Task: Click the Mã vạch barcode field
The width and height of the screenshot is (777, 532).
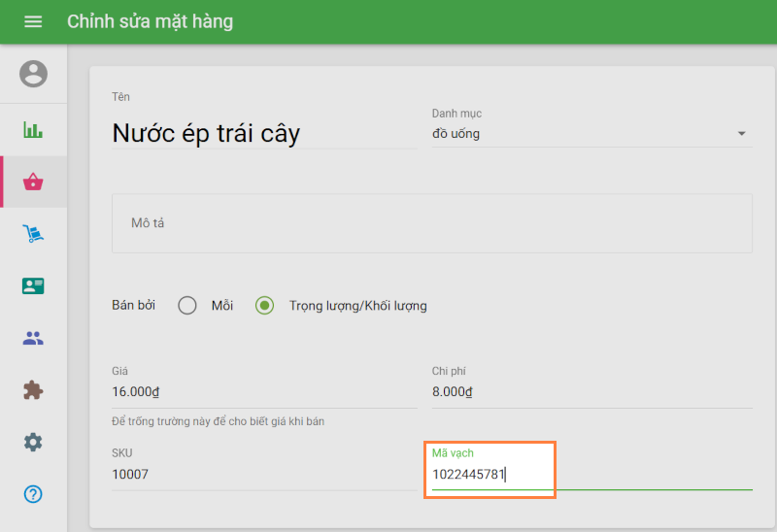Action: click(591, 475)
